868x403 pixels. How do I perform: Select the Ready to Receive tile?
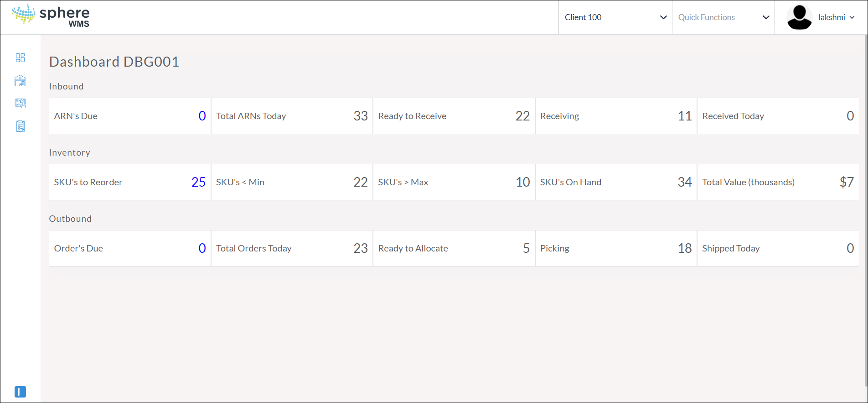click(x=454, y=116)
